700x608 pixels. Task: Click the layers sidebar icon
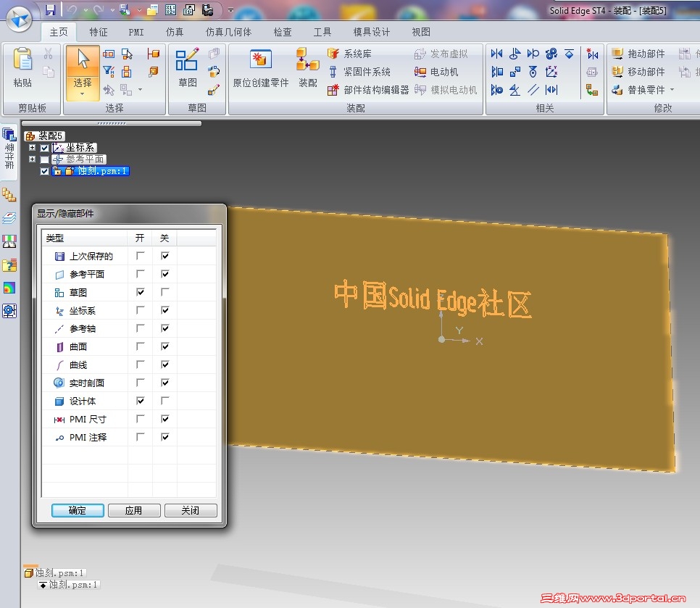(9, 218)
